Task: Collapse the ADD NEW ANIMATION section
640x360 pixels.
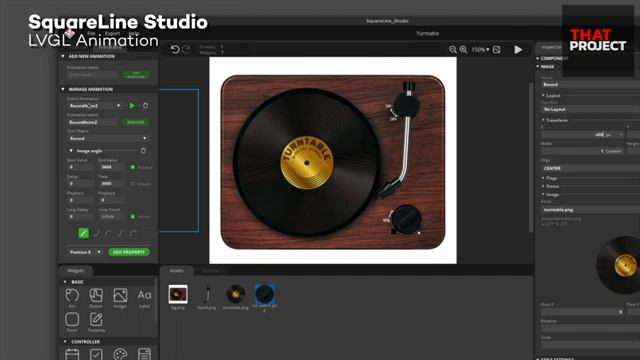Action: 63,56
